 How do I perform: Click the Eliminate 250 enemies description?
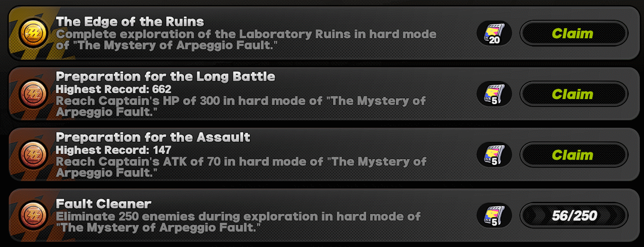click(239, 222)
